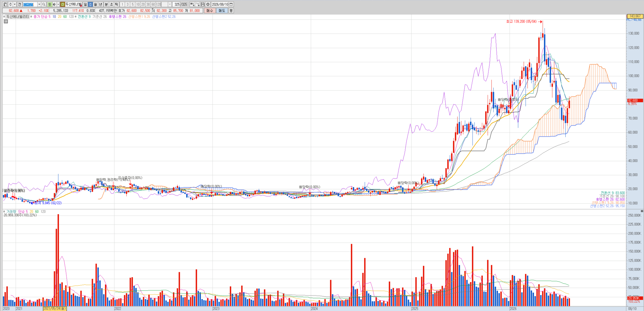Select the 월 monthly period
The width and height of the screenshot is (644, 311).
pos(95,4)
